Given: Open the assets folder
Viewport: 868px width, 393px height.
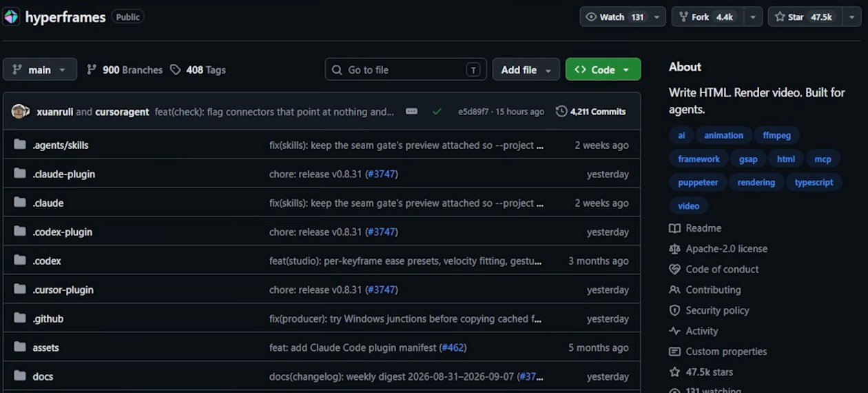Looking at the screenshot, I should 46,348.
